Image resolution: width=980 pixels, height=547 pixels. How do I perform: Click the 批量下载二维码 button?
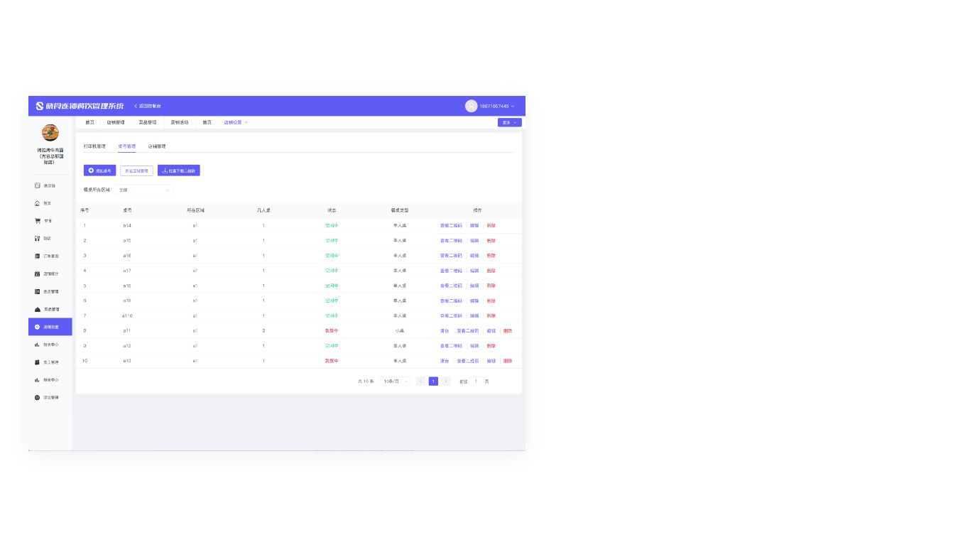click(178, 170)
